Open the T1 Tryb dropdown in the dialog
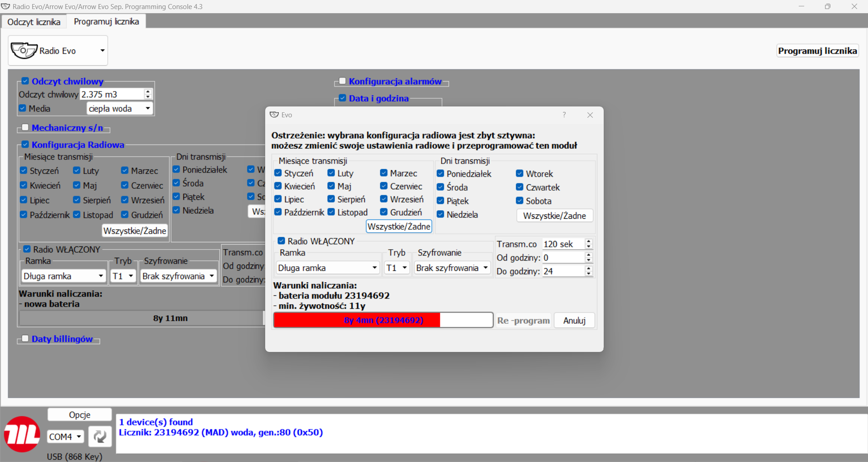Screen dimensions: 868x462 coord(397,268)
